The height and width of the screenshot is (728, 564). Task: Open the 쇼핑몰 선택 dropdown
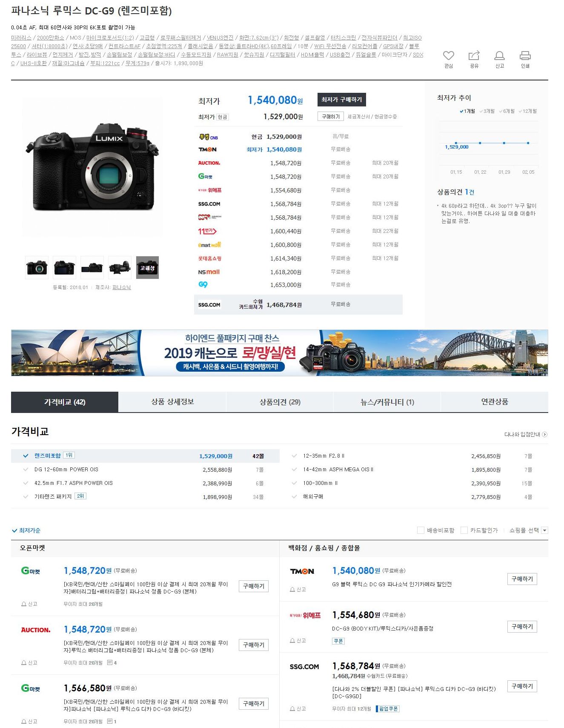click(528, 530)
